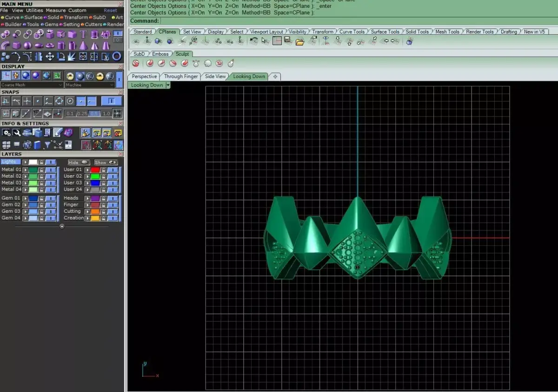Image resolution: width=558 pixels, height=392 pixels.
Task: Click the Boolean union spheres icon
Action: click(5, 34)
